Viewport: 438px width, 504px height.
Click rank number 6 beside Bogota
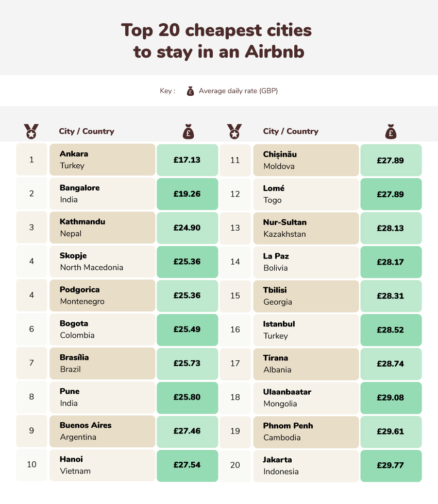pos(31,329)
